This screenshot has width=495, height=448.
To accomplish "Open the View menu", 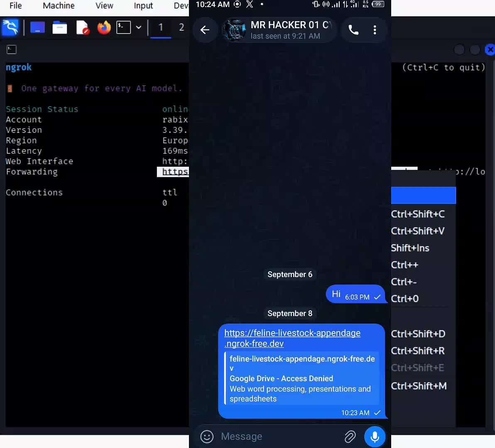I will coord(104,6).
